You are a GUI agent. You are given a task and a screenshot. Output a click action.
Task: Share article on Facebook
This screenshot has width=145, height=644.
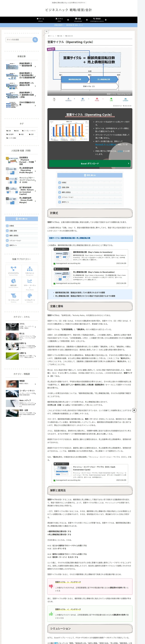click(x=68, y=99)
